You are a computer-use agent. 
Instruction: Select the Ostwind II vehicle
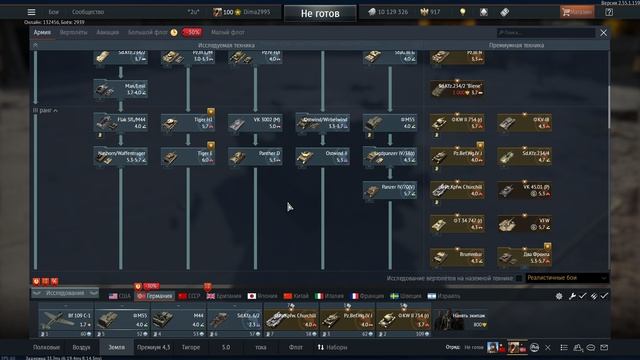tap(322, 156)
